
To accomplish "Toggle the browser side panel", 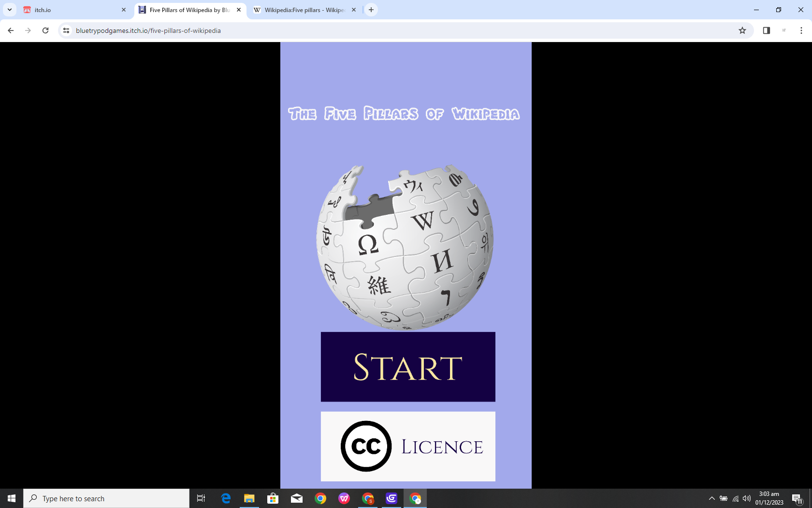I will (767, 30).
